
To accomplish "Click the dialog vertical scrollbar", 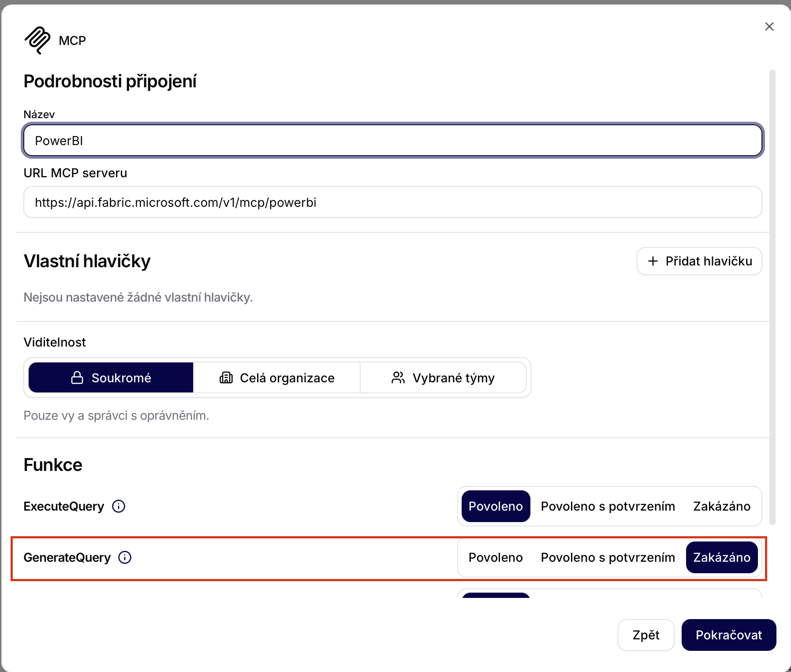I will (772, 297).
